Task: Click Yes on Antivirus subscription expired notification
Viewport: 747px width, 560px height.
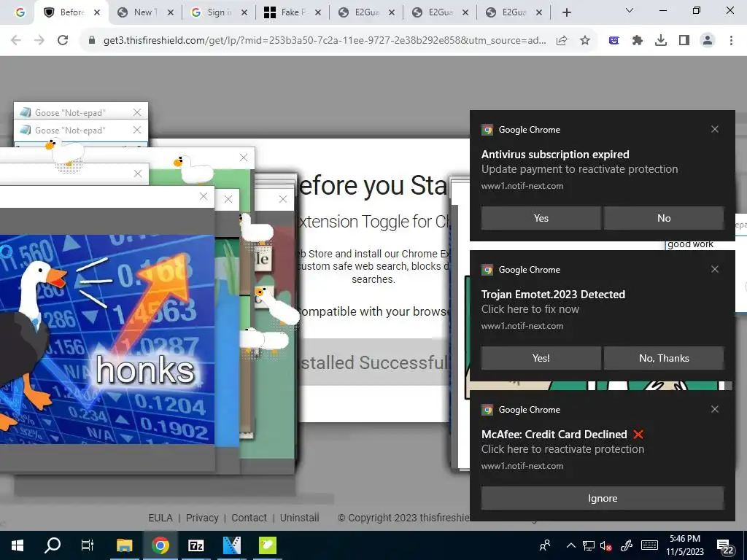Action: 541,218
